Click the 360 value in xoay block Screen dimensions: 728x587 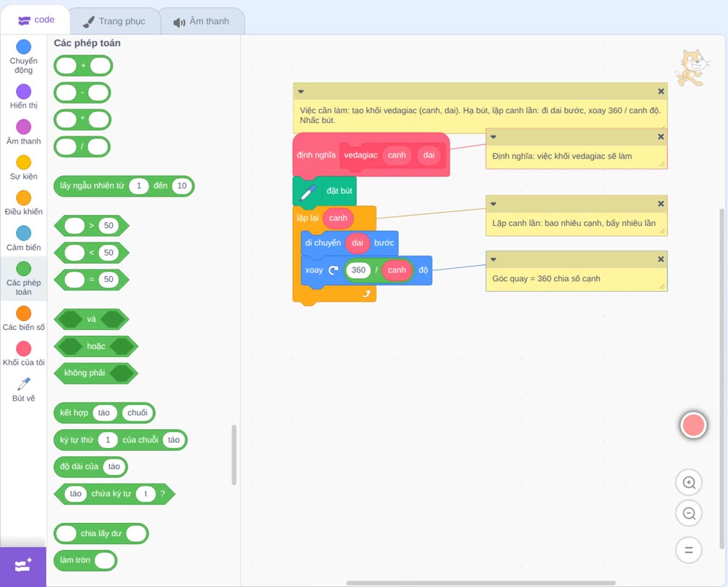coord(358,269)
